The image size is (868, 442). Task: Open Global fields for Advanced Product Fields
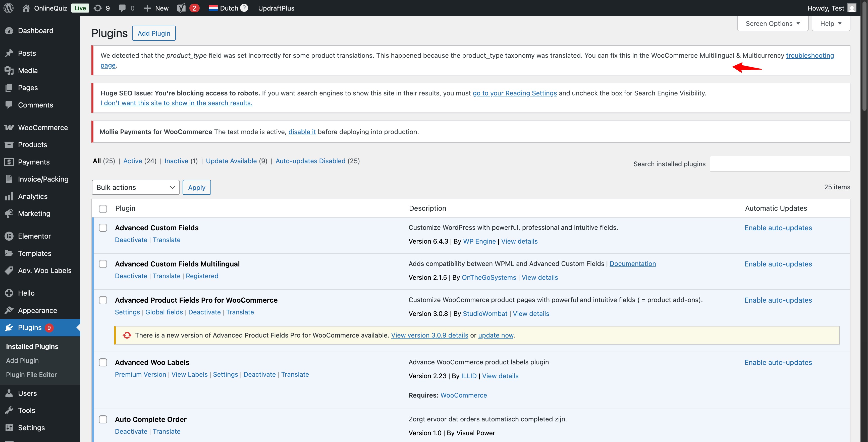(x=164, y=312)
